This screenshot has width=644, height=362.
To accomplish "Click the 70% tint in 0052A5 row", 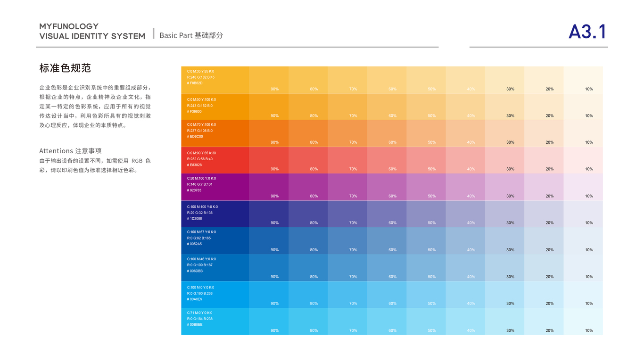I will click(x=347, y=241).
